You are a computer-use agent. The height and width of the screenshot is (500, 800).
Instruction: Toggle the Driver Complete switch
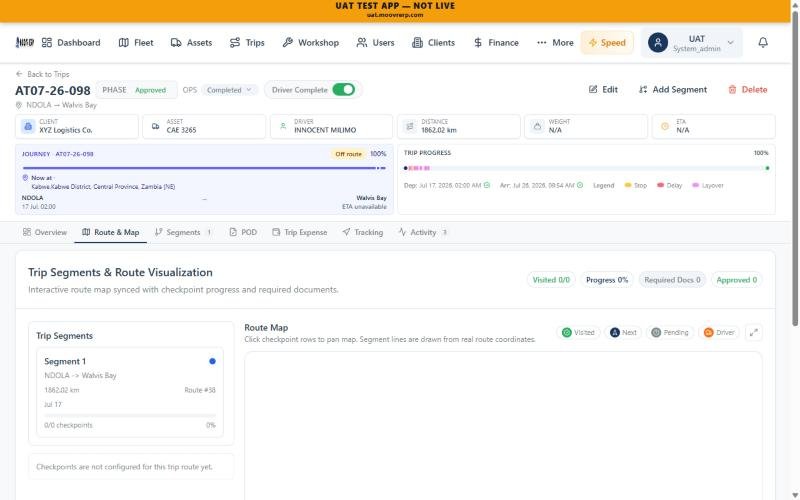pyautogui.click(x=343, y=90)
